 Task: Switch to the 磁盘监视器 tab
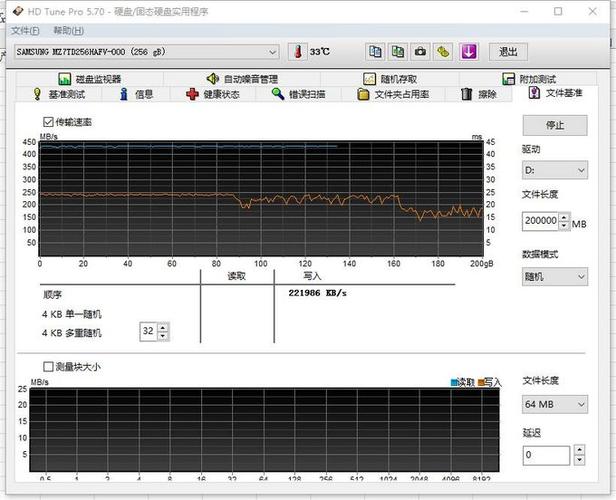(90, 79)
